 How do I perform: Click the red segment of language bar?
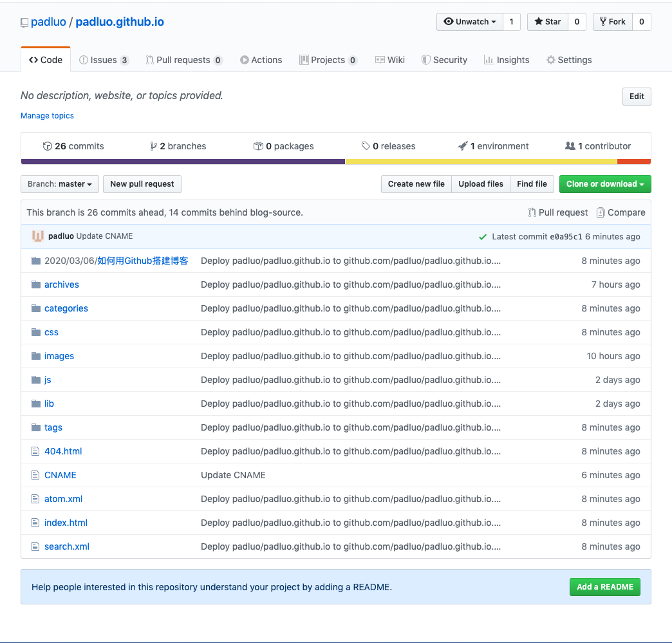(x=634, y=162)
